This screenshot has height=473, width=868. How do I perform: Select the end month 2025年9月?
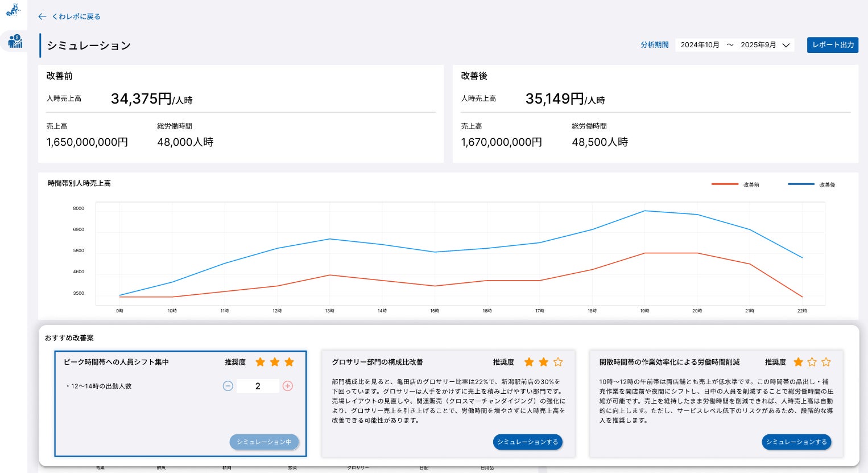758,45
